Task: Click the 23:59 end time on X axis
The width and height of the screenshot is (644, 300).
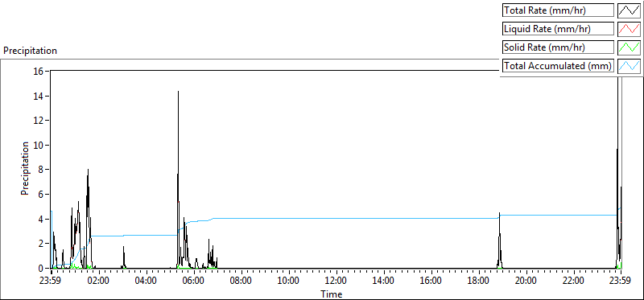Action: (621, 282)
